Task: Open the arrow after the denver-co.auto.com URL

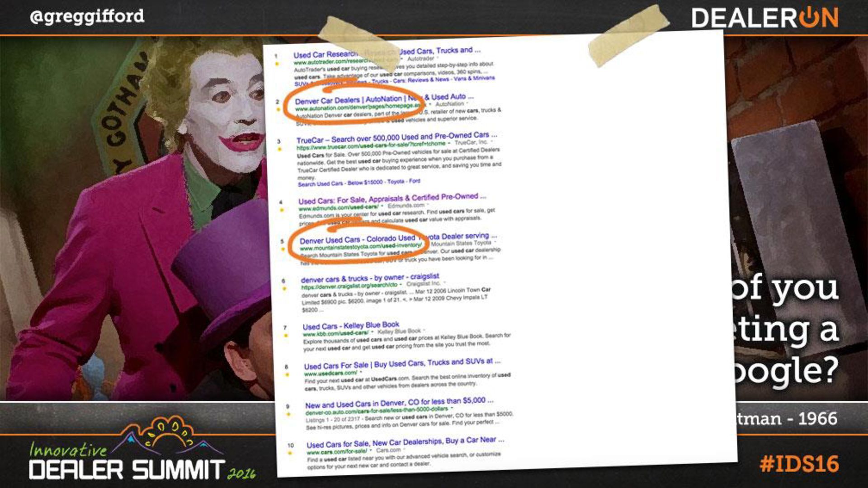Action: 451,408
